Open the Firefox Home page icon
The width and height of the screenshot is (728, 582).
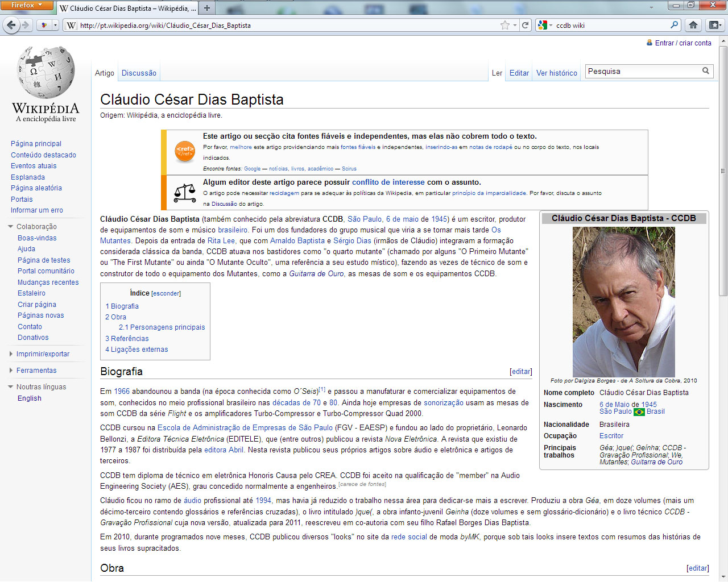(693, 25)
